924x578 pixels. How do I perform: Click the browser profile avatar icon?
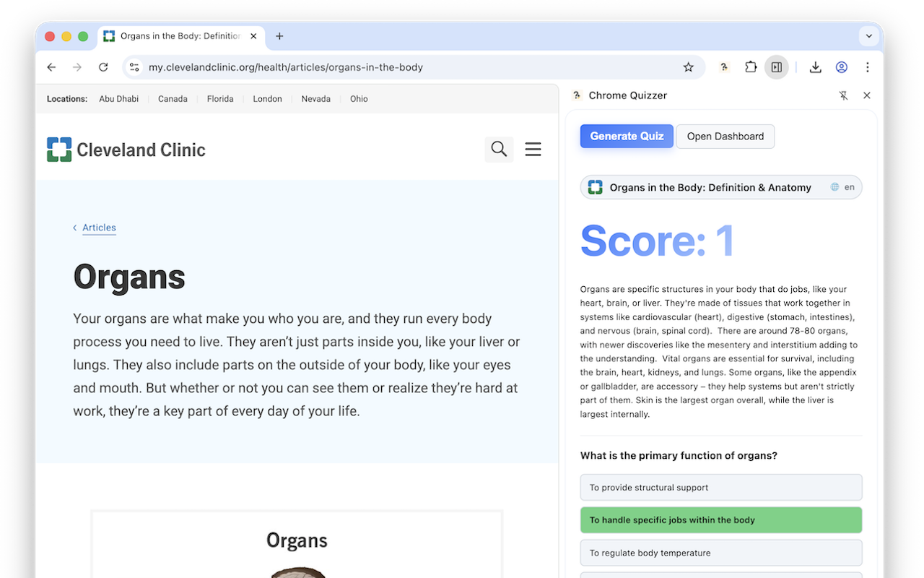coord(842,66)
